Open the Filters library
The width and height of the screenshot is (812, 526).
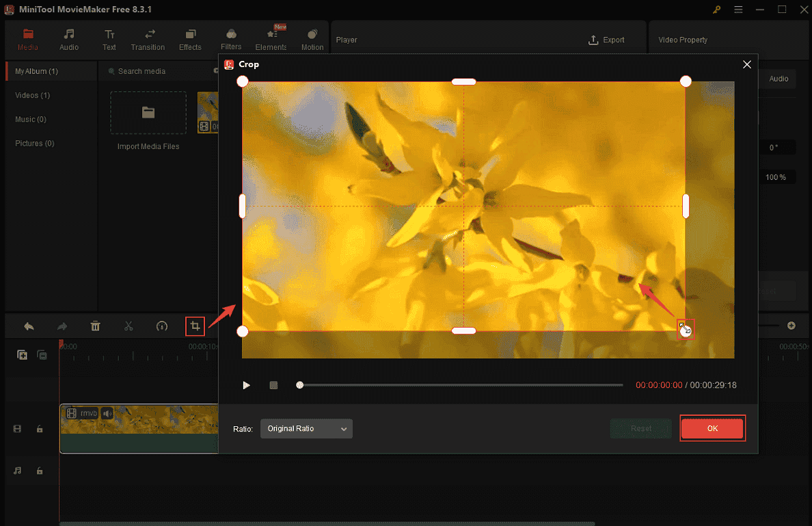coord(231,39)
